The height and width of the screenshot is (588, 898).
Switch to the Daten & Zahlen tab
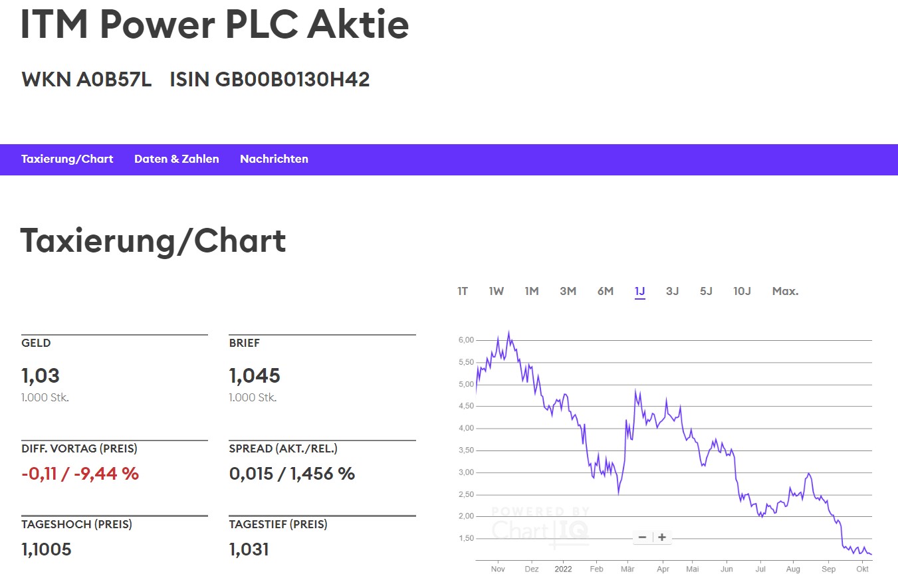pyautogui.click(x=176, y=159)
